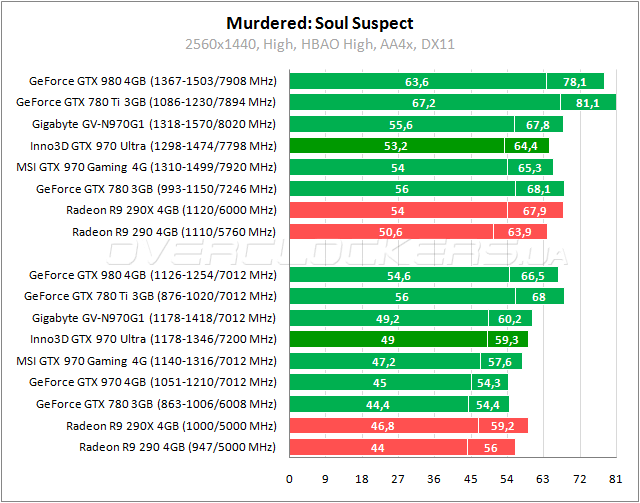Viewport: 640px width, 503px height.
Task: Click the x-axis tick label 9
Action: [x=325, y=479]
